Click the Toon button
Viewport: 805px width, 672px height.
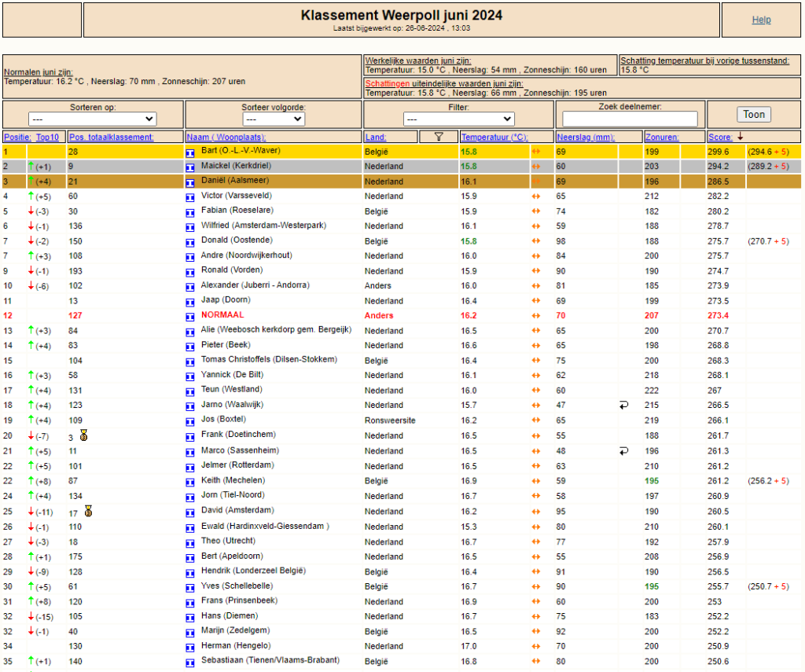754,115
